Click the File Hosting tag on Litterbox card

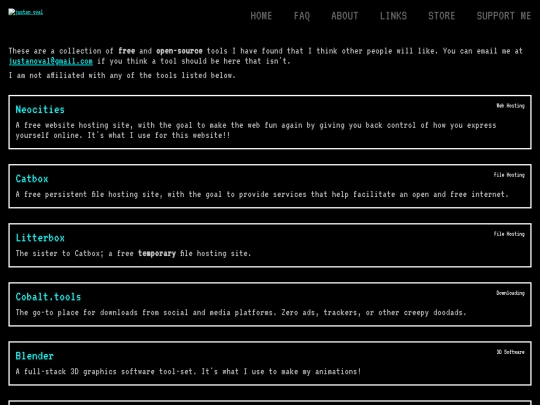point(509,234)
